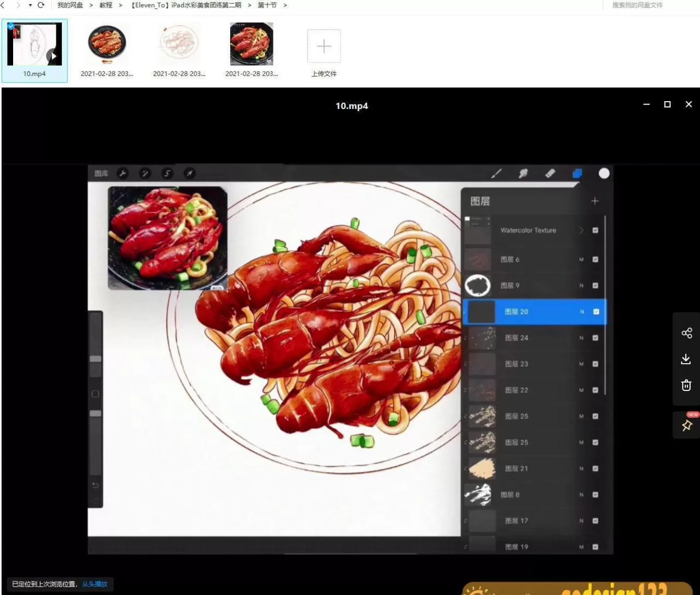Toggle visibility of Watercolor Texture layer
Image resolution: width=700 pixels, height=595 pixels.
point(596,230)
